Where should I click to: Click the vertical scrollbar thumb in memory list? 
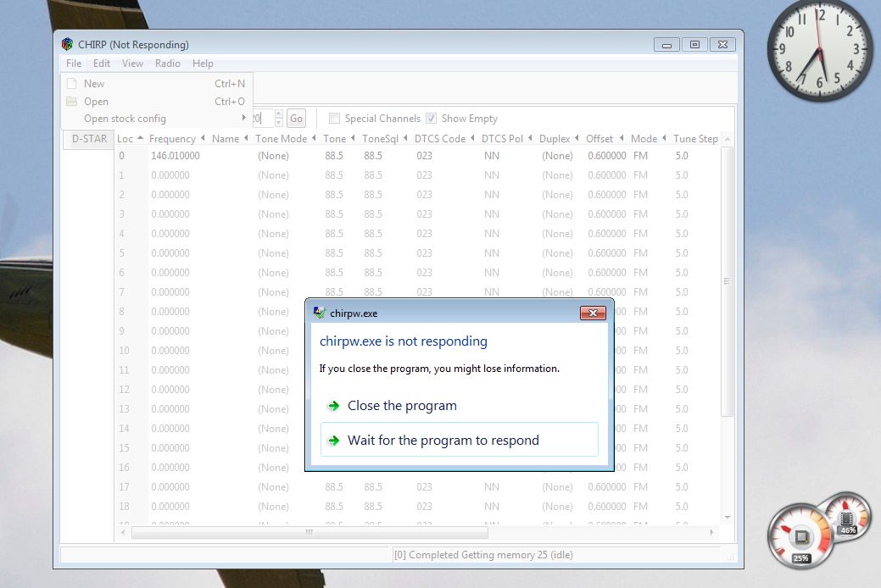point(727,280)
